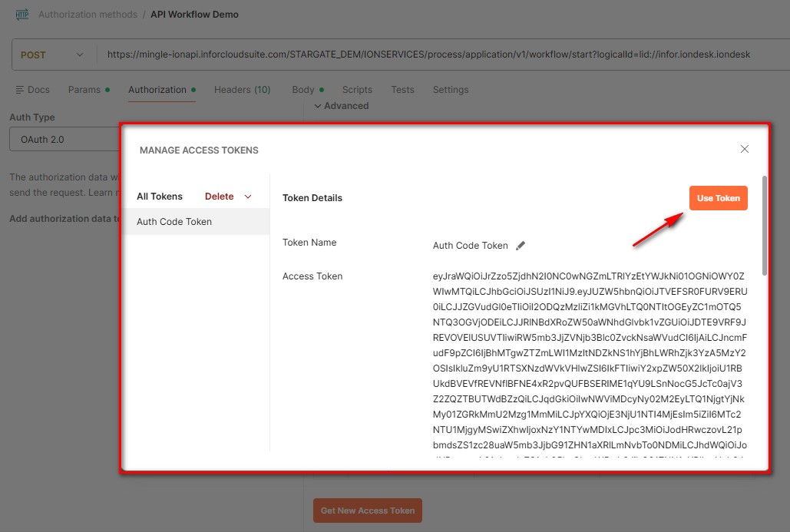
Task: Select Auth Code Token in the token list
Action: [x=174, y=222]
